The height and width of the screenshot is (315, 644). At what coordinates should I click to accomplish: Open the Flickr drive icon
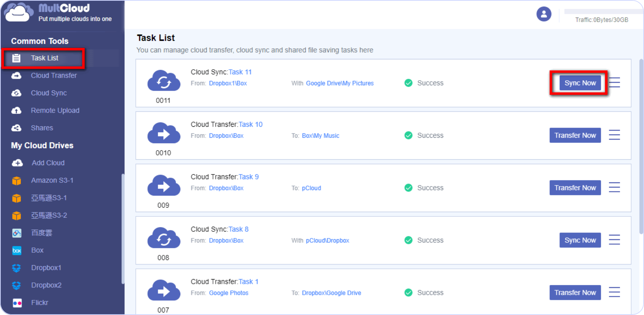(17, 303)
